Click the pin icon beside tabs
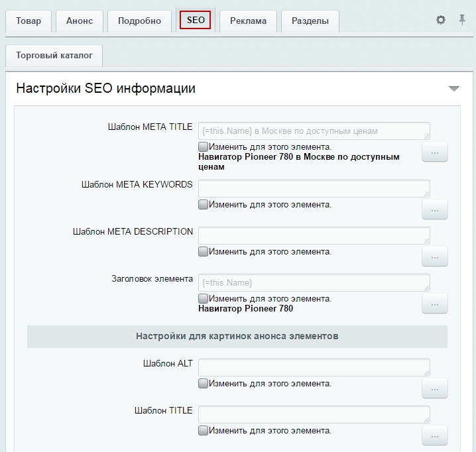 462,21
